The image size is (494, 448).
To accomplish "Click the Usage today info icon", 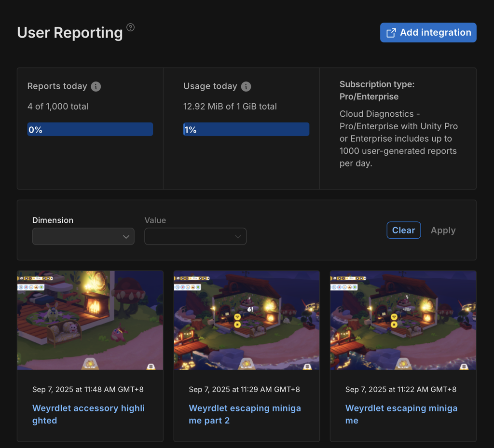I will tap(246, 86).
